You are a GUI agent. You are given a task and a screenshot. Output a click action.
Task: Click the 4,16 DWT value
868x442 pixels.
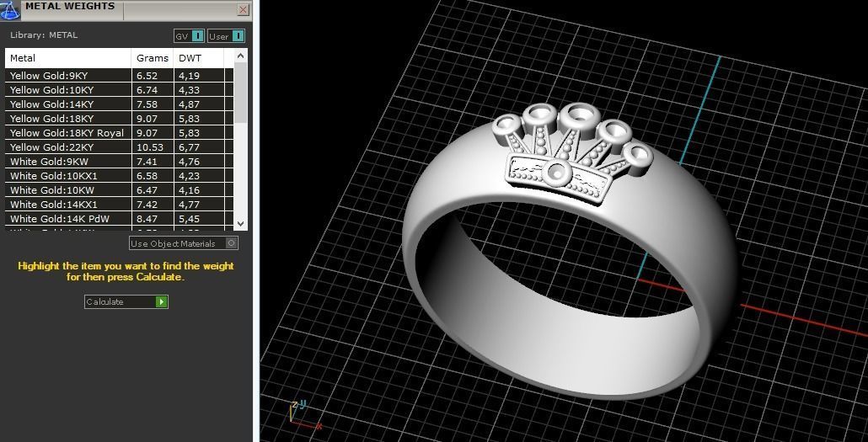(x=190, y=190)
